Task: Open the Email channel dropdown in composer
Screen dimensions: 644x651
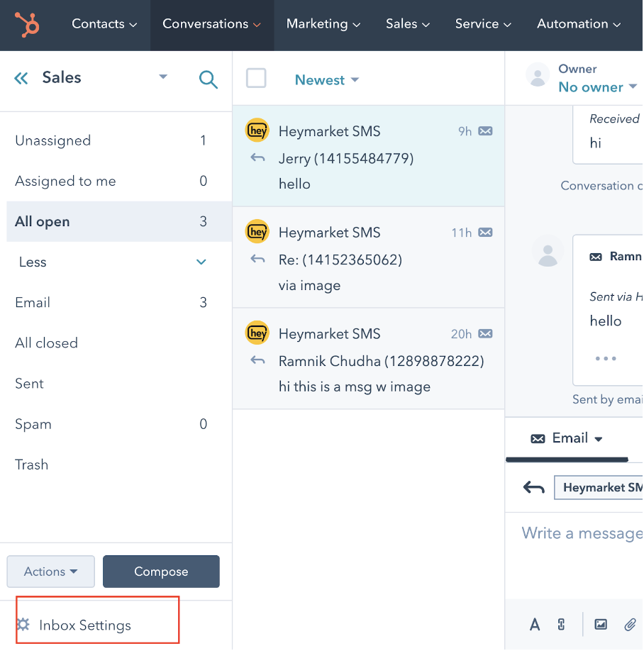Action: coord(567,438)
